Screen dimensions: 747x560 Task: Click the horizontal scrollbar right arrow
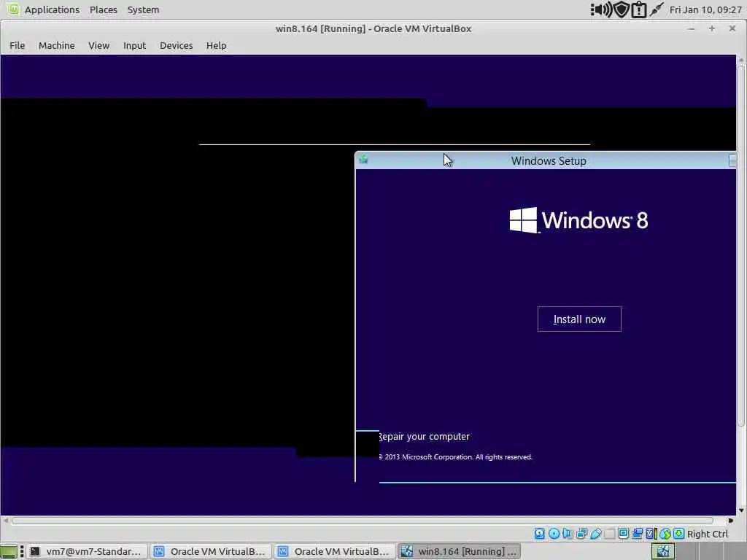pyautogui.click(x=731, y=521)
